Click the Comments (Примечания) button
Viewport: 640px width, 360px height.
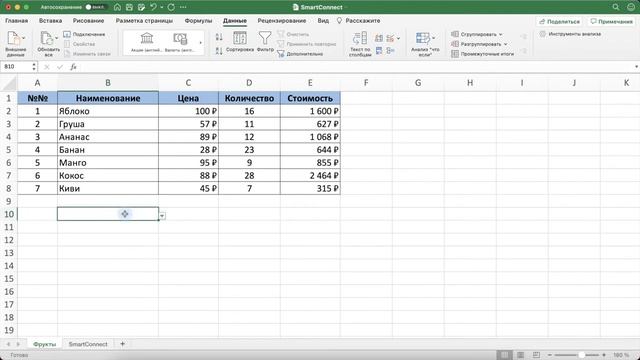coord(611,21)
